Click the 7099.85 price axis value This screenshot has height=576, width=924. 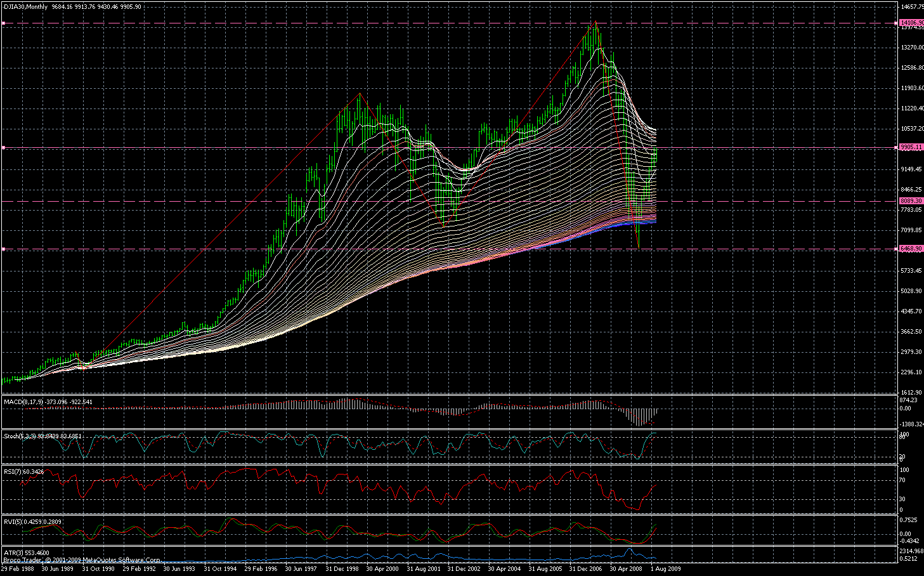click(x=911, y=230)
